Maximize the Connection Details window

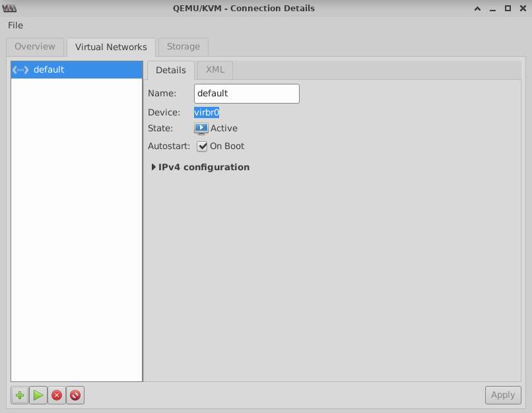pyautogui.click(x=508, y=9)
